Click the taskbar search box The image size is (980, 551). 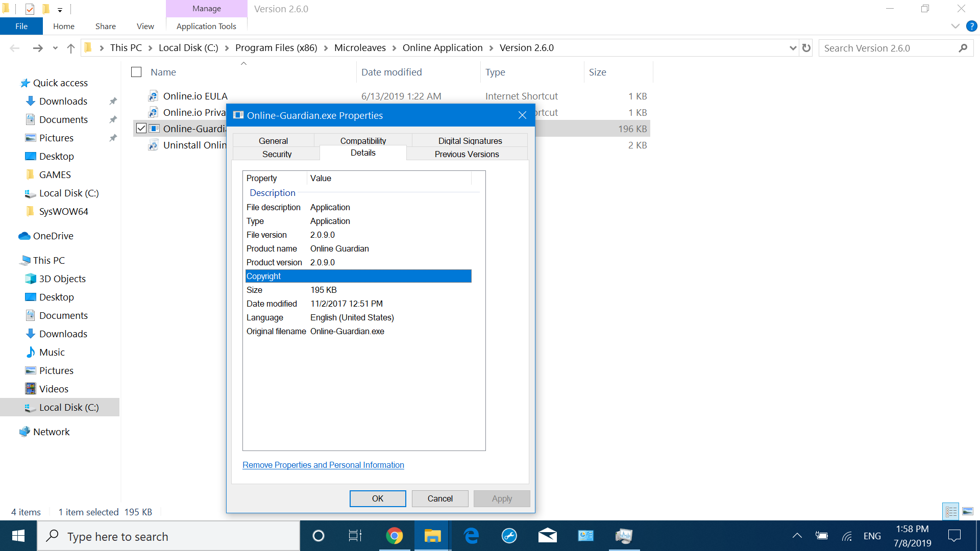[x=168, y=536]
